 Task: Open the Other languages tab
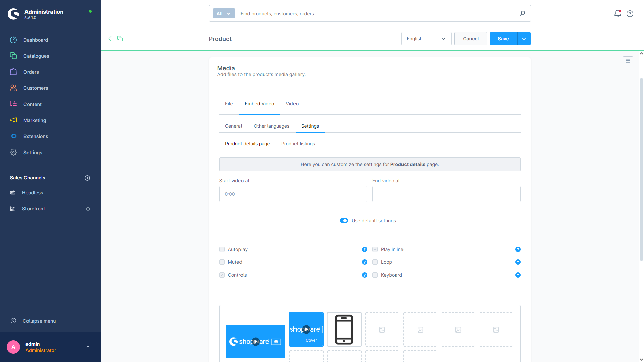click(x=271, y=126)
